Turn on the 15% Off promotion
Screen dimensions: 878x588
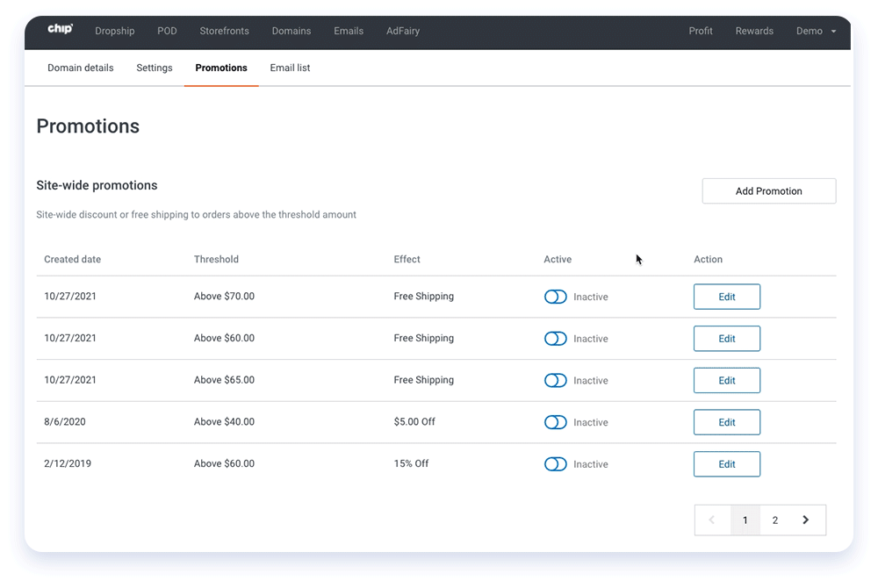tap(555, 463)
